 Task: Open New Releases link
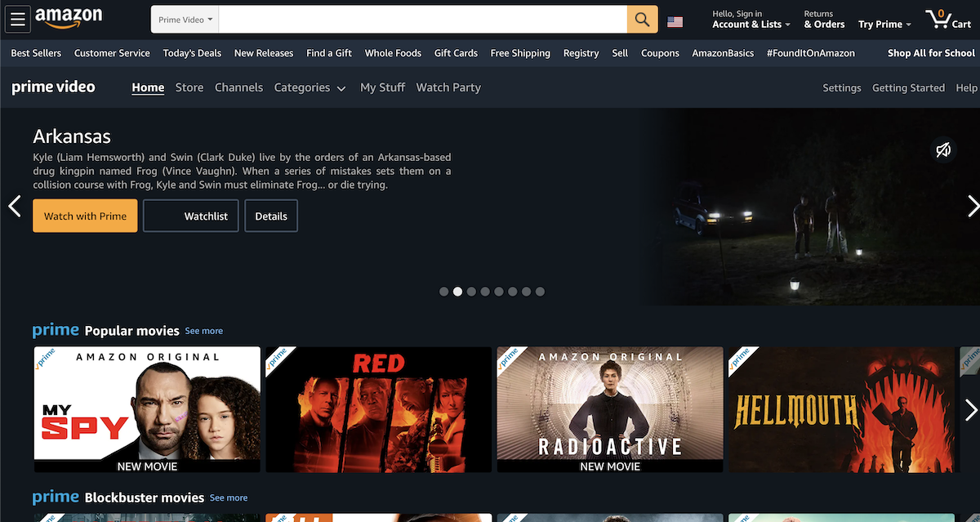click(x=264, y=53)
